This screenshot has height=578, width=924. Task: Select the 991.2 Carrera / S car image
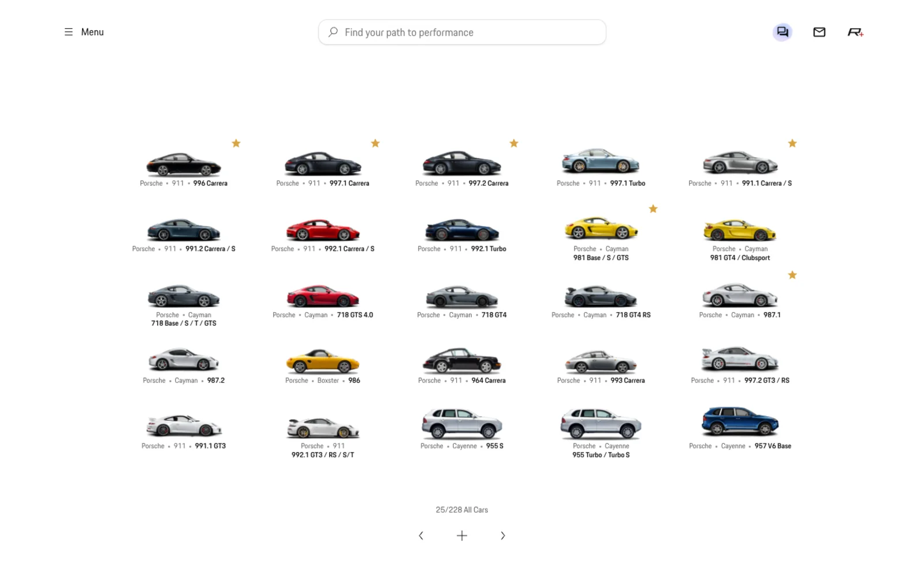(x=184, y=229)
